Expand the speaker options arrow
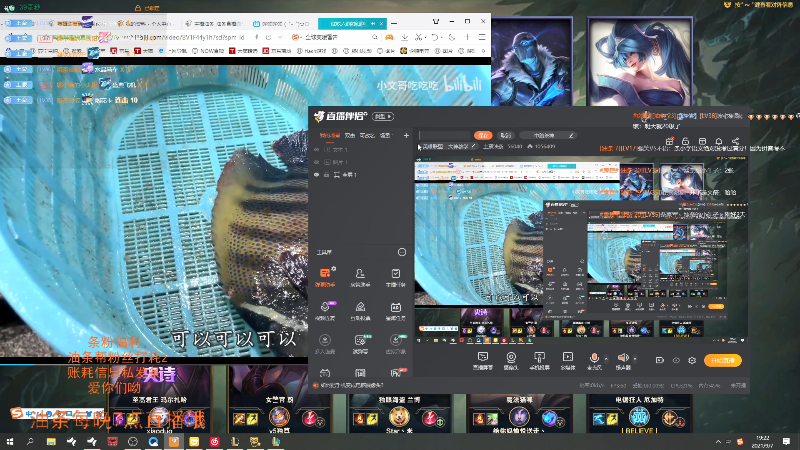The width and height of the screenshot is (800, 450). point(635,359)
